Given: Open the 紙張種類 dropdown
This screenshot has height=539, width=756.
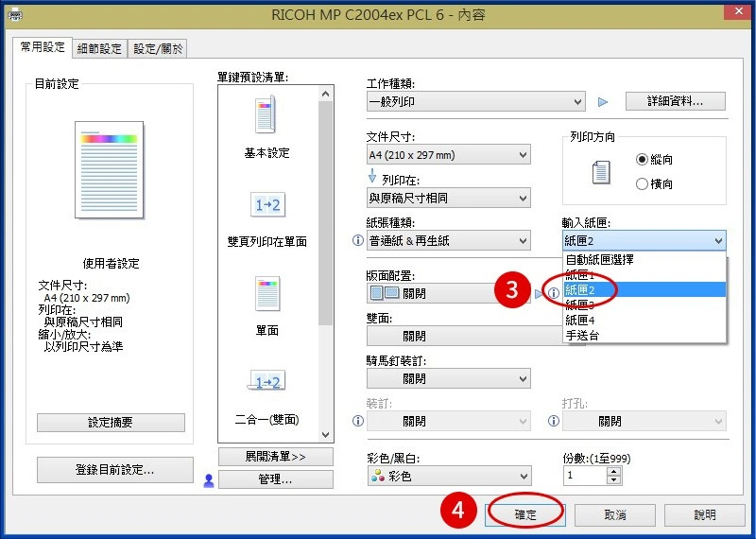Looking at the screenshot, I should pyautogui.click(x=448, y=240).
